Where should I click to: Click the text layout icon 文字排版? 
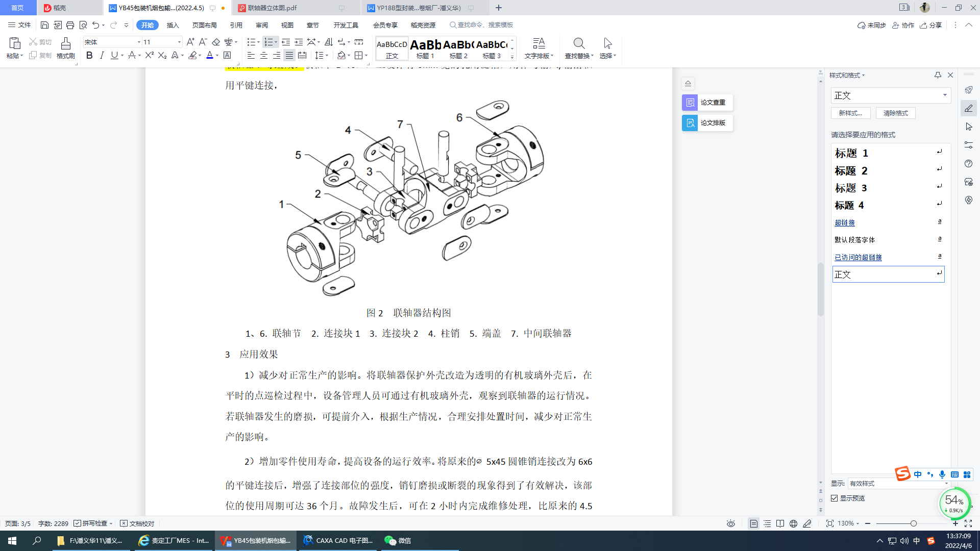pyautogui.click(x=538, y=48)
